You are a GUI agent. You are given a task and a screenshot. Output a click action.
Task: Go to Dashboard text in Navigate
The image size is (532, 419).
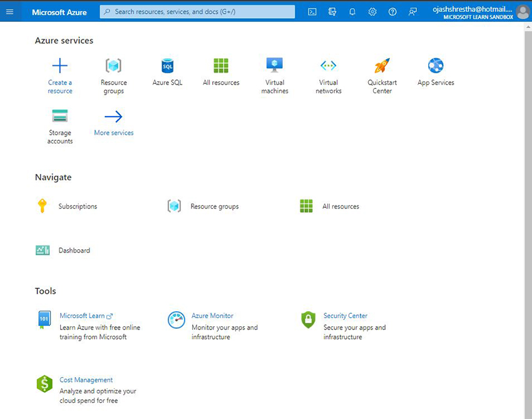pyautogui.click(x=74, y=251)
